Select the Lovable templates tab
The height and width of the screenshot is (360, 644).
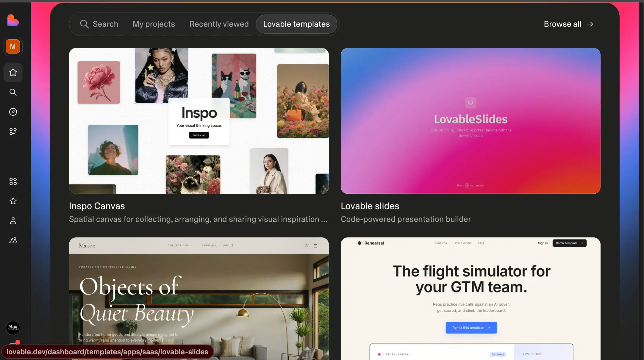(296, 24)
